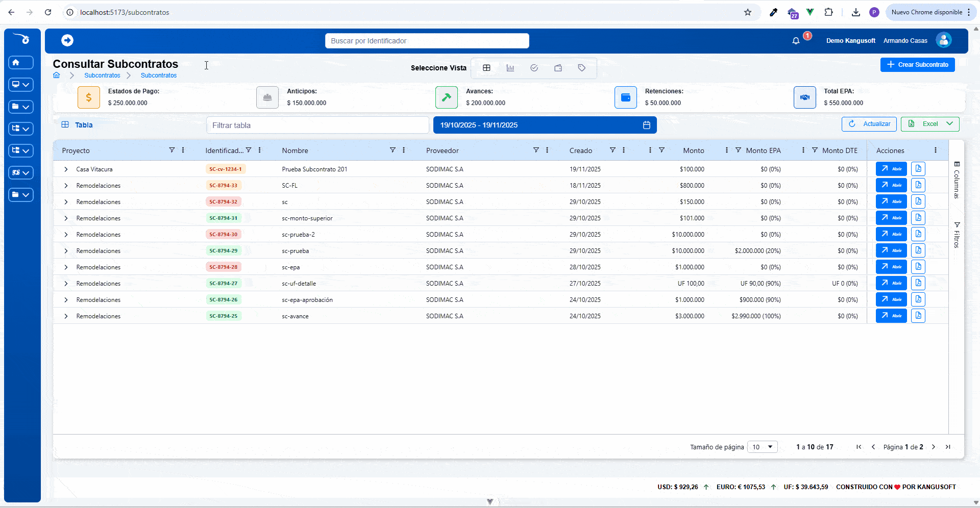
Task: Open the page size dropdown
Action: [x=763, y=447]
